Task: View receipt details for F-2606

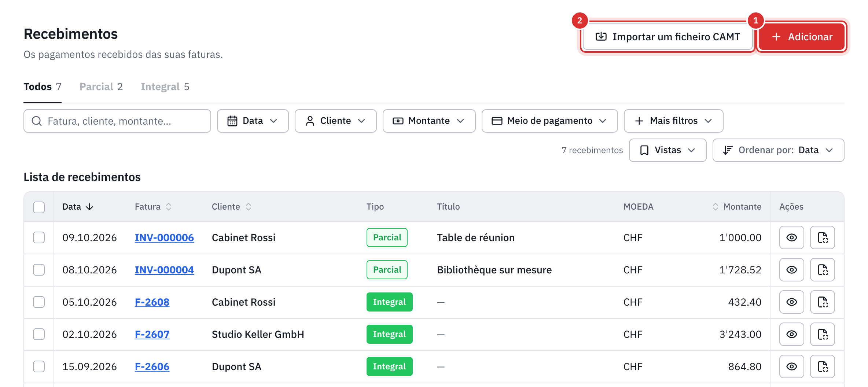Action: [791, 366]
